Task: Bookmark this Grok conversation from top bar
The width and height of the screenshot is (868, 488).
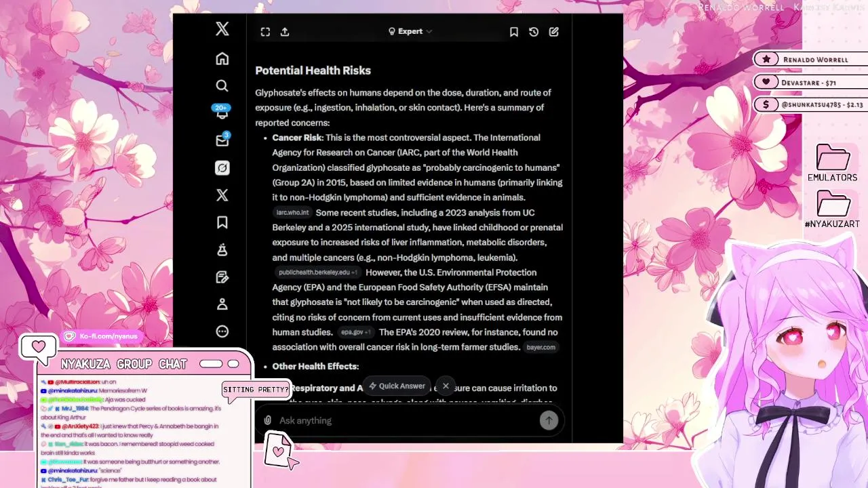Action: tap(514, 32)
